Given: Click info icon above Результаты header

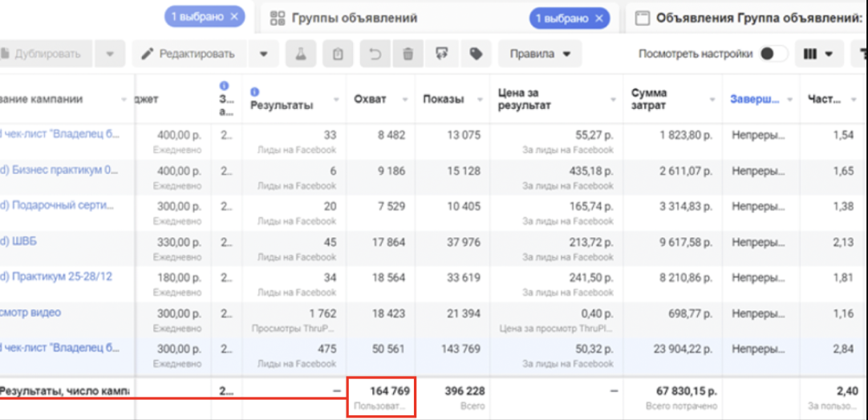Looking at the screenshot, I should 254,91.
